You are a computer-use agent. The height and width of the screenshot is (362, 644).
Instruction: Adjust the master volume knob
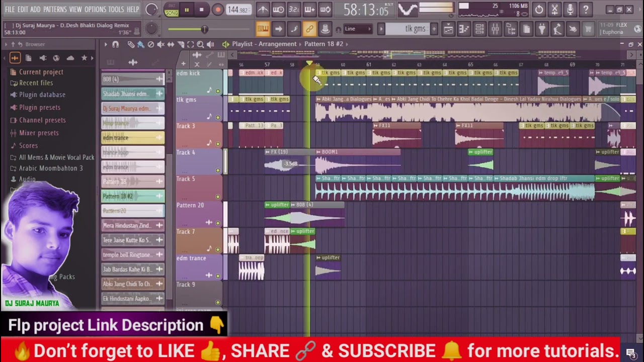151,10
